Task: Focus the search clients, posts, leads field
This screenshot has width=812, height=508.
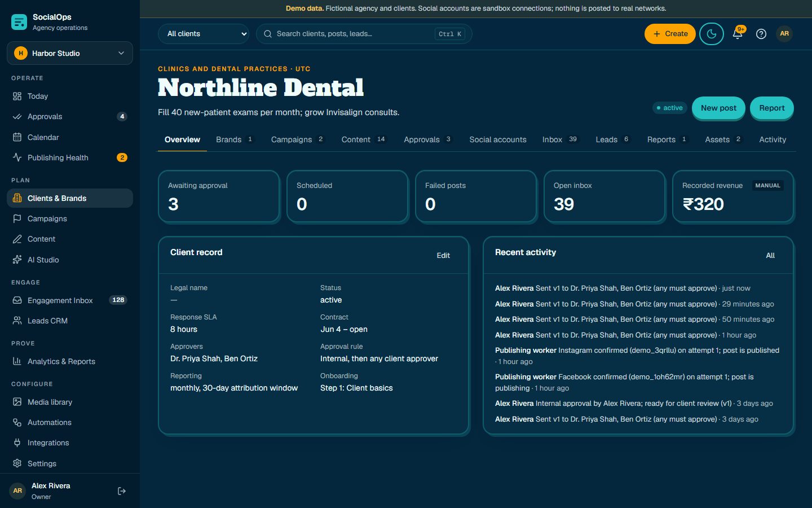Action: (x=364, y=34)
